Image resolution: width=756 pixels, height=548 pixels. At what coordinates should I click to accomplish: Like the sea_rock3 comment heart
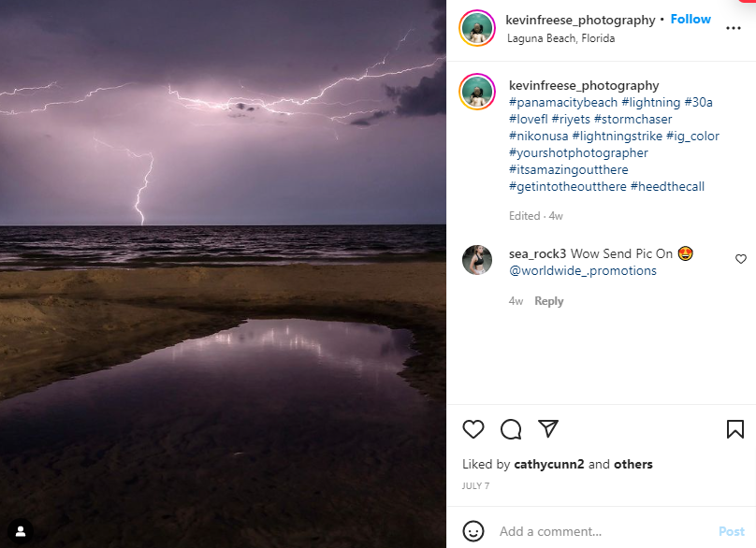(741, 259)
